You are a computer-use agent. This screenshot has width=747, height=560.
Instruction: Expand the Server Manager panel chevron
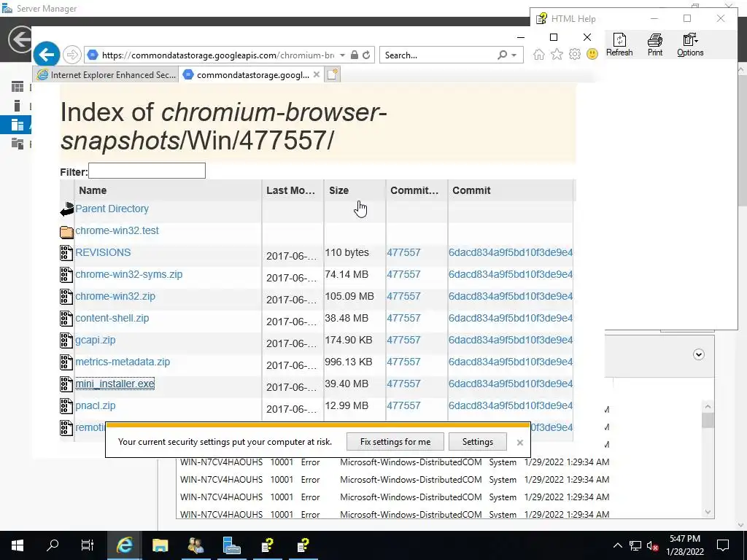pos(698,354)
